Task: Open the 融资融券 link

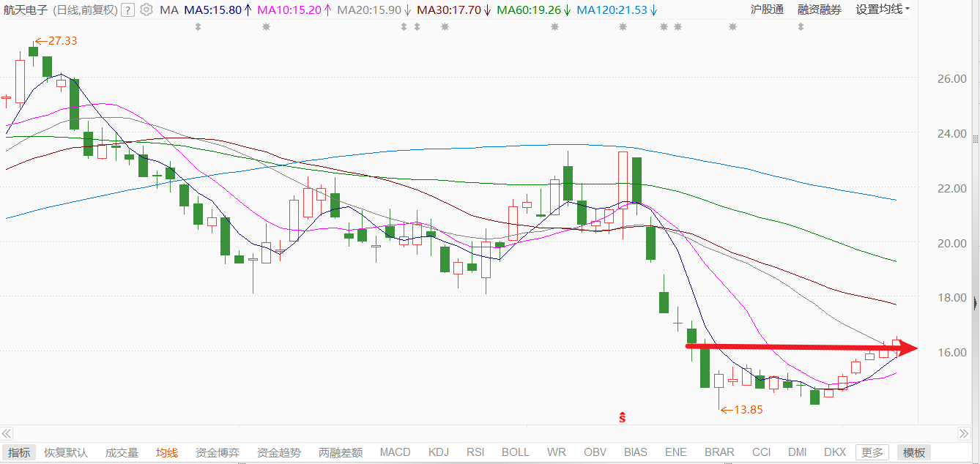Action: [x=820, y=10]
